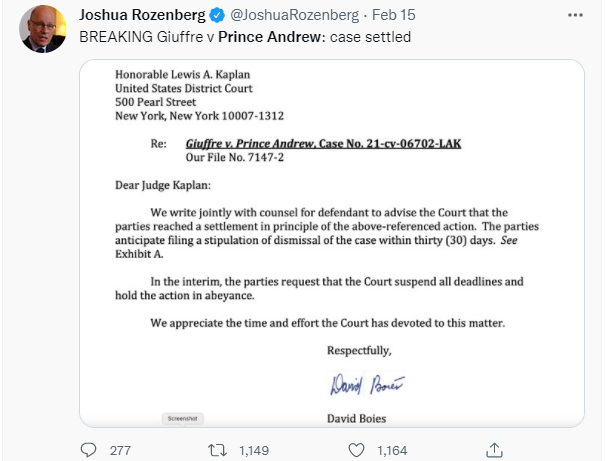The width and height of the screenshot is (606, 461).
Task: Click the underlined case number heading
Action: click(323, 144)
